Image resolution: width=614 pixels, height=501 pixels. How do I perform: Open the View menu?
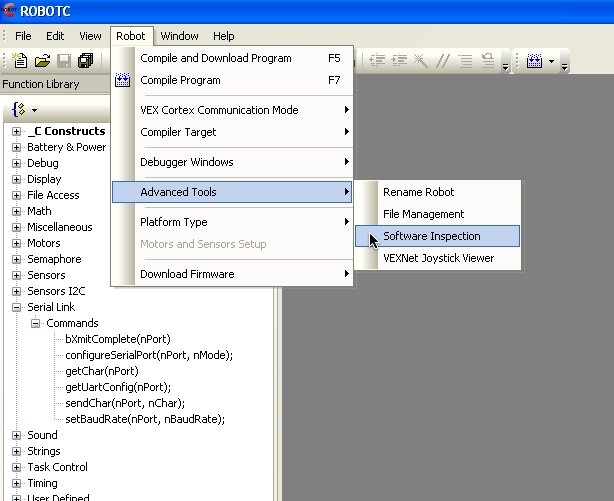[x=90, y=36]
